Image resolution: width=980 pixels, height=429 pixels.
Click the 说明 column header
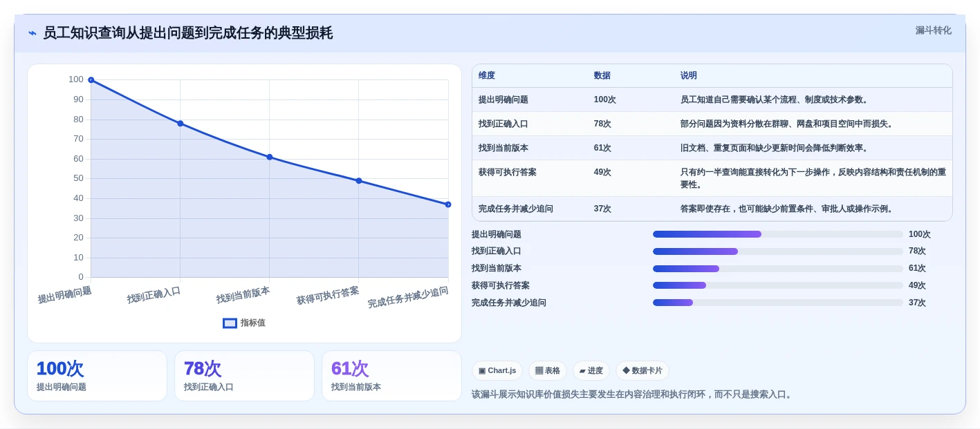[688, 75]
